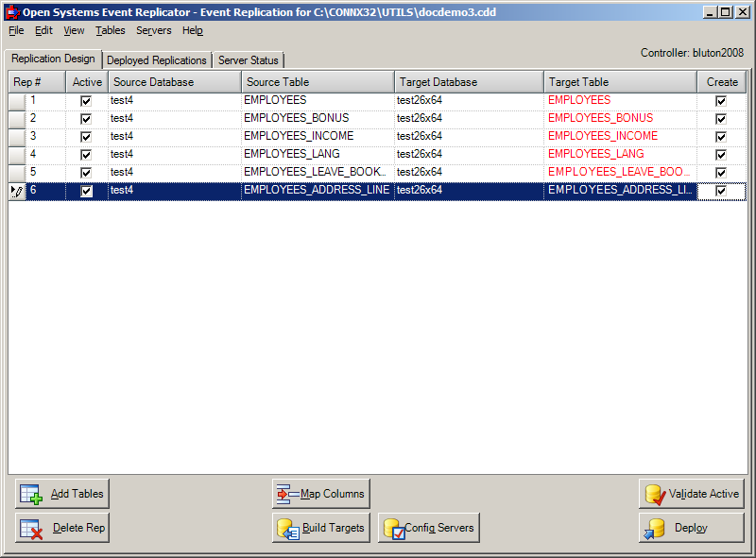Switch to the Deployed Replications tab
The height and width of the screenshot is (558, 756).
[157, 59]
